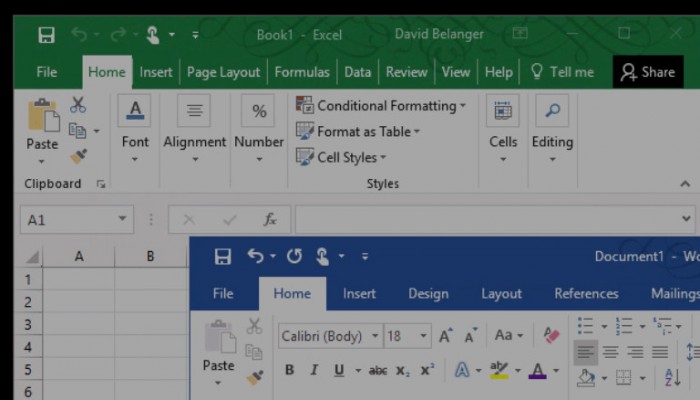Image resolution: width=700 pixels, height=400 pixels.
Task: Click the Cut scissors icon in Excel
Action: click(78, 105)
